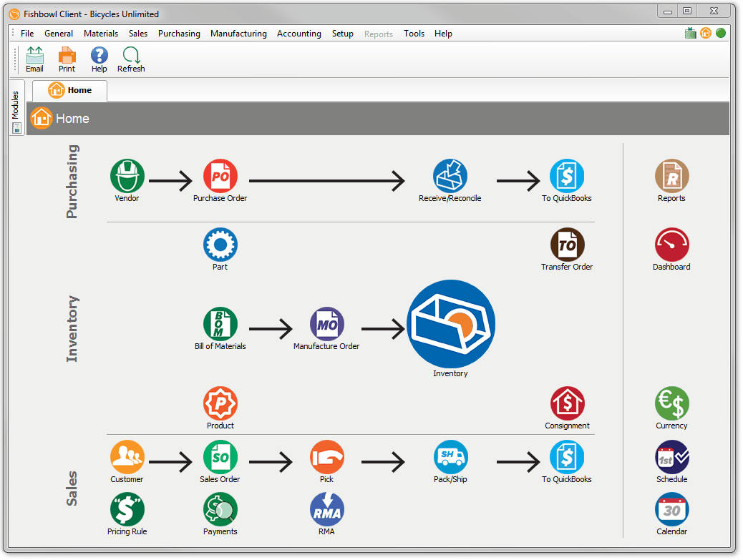Open the Dashboard gauge icon
743x560 pixels.
671,245
